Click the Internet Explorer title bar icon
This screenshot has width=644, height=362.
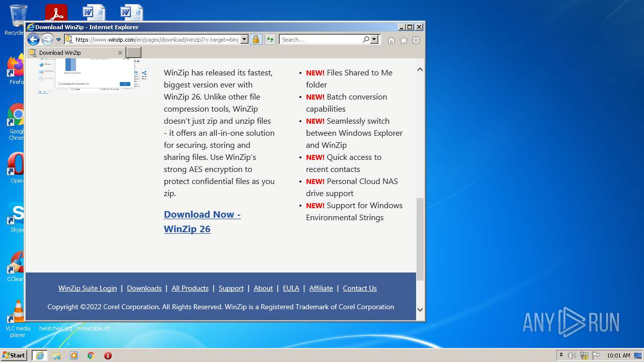pos(30,27)
